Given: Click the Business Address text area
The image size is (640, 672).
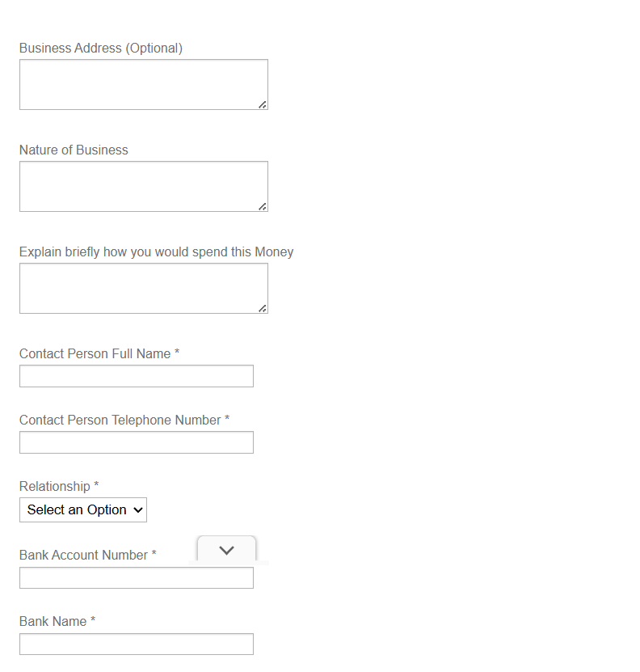Looking at the screenshot, I should (x=143, y=84).
